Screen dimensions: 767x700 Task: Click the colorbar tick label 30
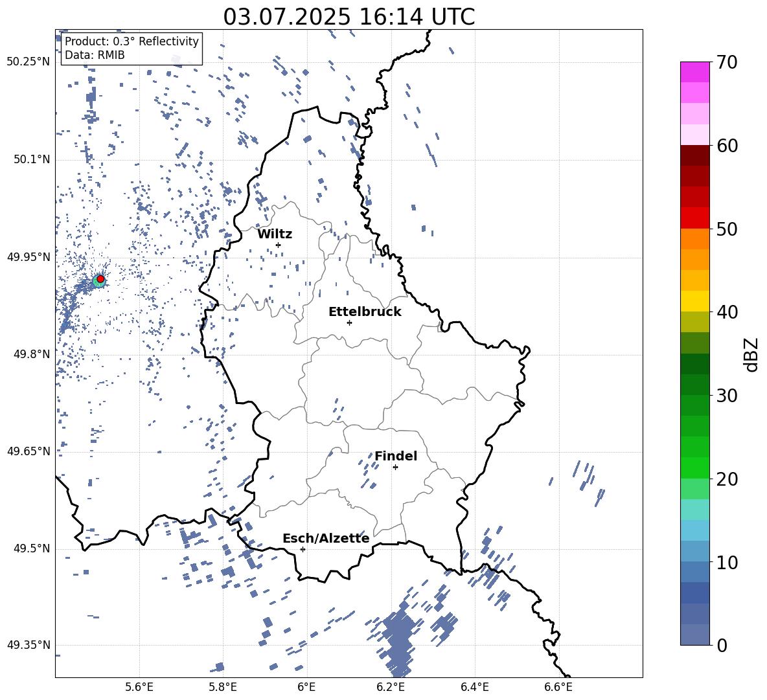pyautogui.click(x=727, y=396)
